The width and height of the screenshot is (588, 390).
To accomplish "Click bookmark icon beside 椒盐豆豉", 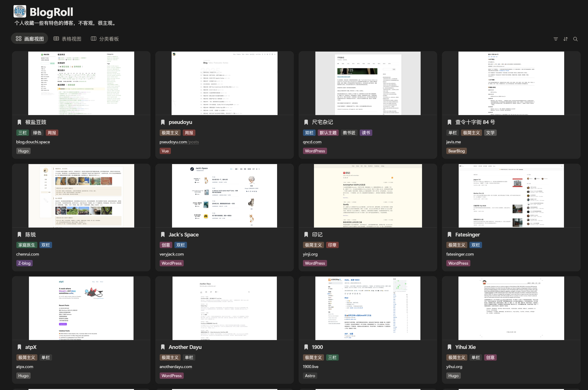I will point(19,122).
